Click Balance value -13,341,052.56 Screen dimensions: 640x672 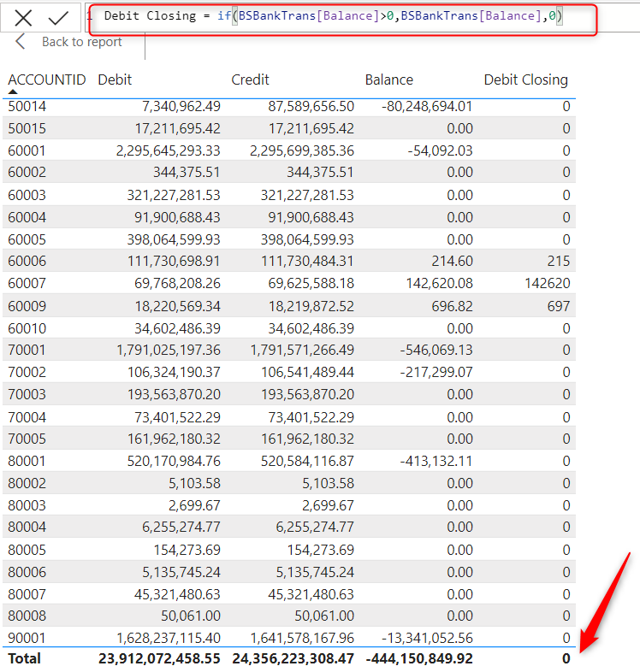click(x=427, y=638)
